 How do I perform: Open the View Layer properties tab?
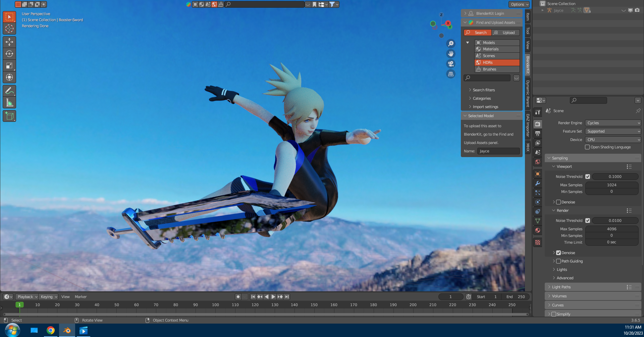538,143
